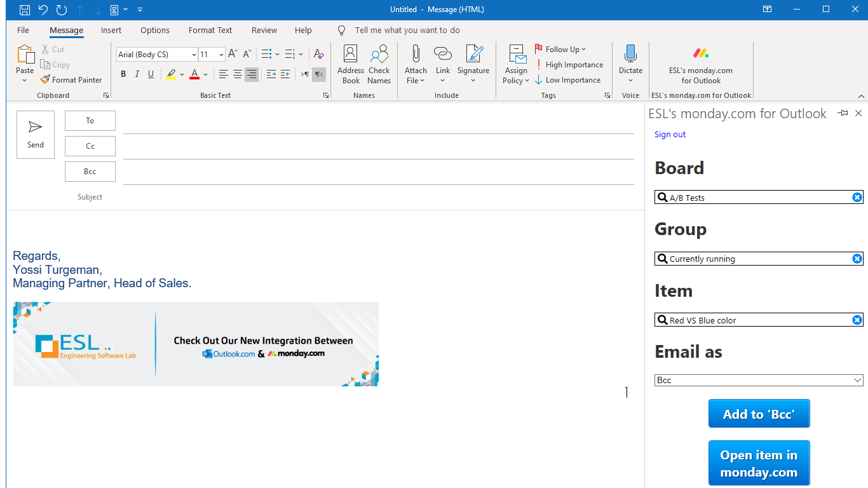The height and width of the screenshot is (488, 868).
Task: Collapse the ribbon with the chevron
Action: [x=861, y=96]
